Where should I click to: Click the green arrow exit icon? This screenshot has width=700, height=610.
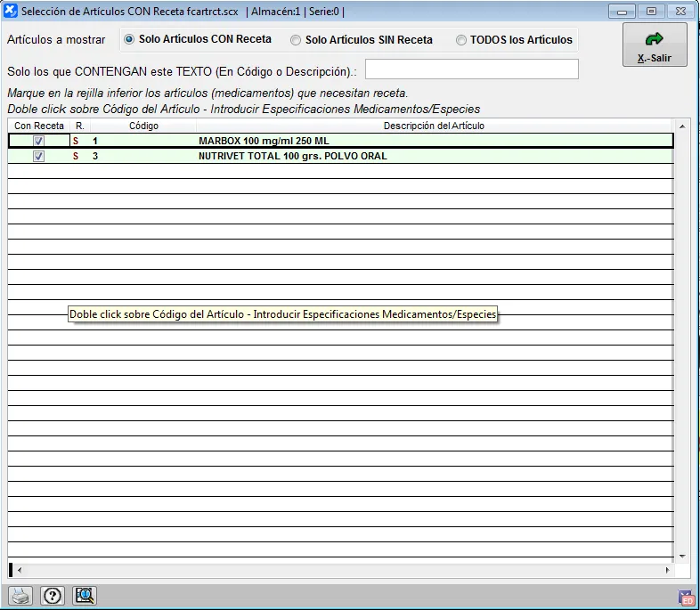tap(654, 39)
